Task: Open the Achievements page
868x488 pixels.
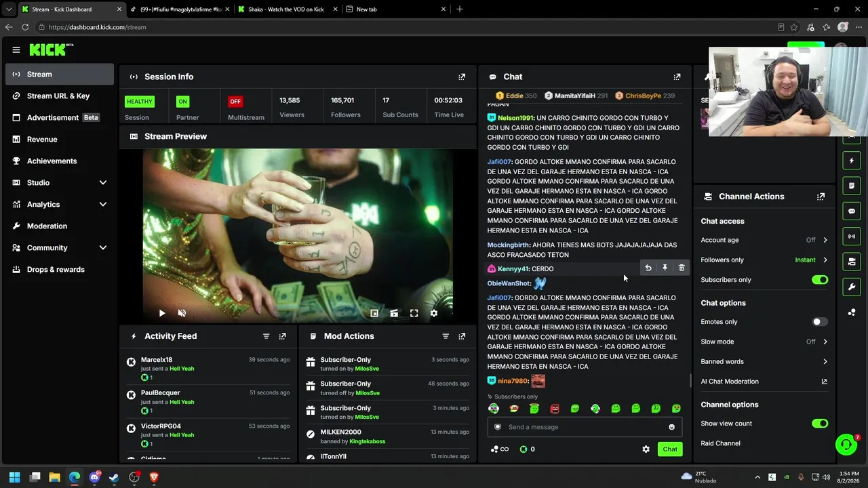Action: pos(60,161)
